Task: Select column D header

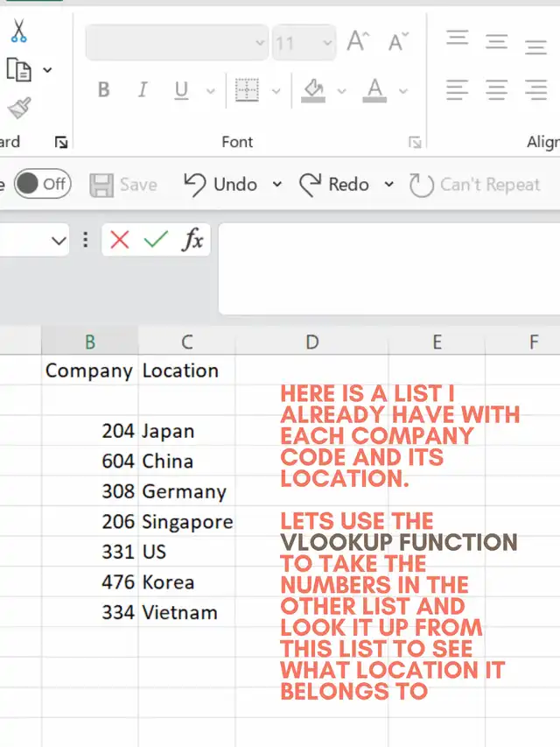Action: (x=311, y=342)
